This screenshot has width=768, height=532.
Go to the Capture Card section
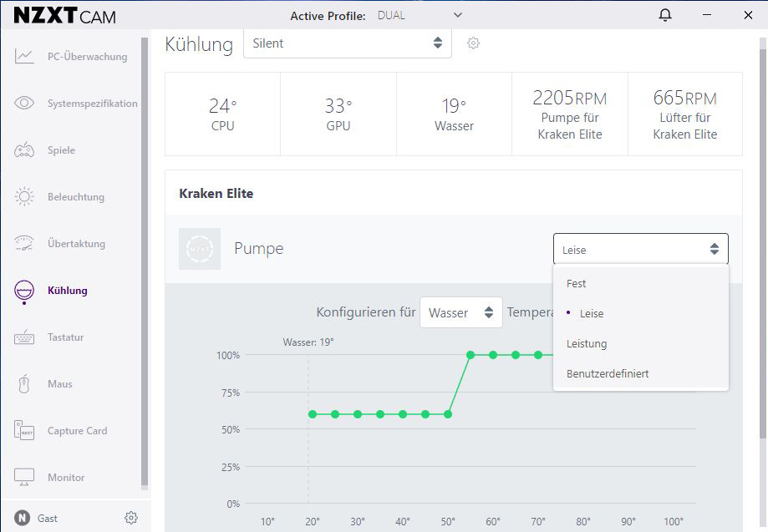coord(77,431)
